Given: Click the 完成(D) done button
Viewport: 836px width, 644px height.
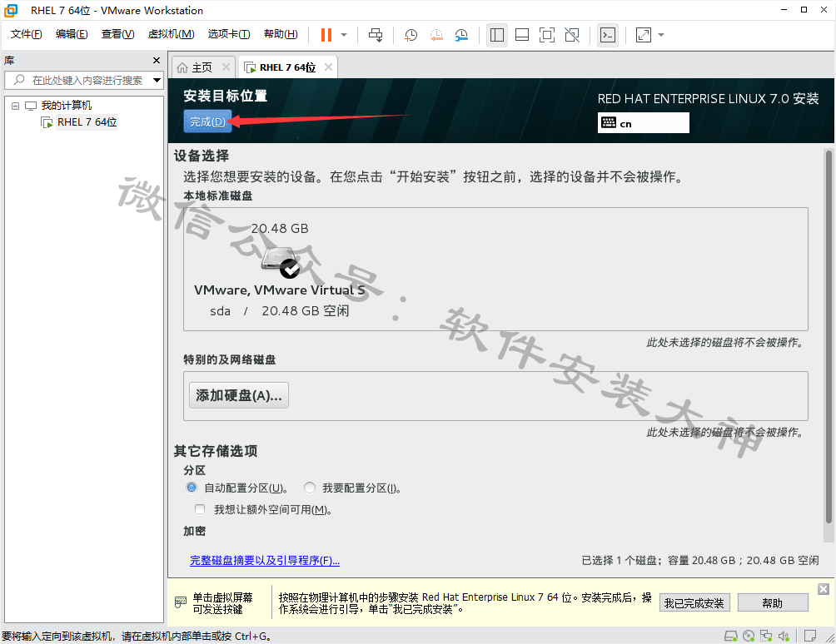Looking at the screenshot, I should [207, 121].
